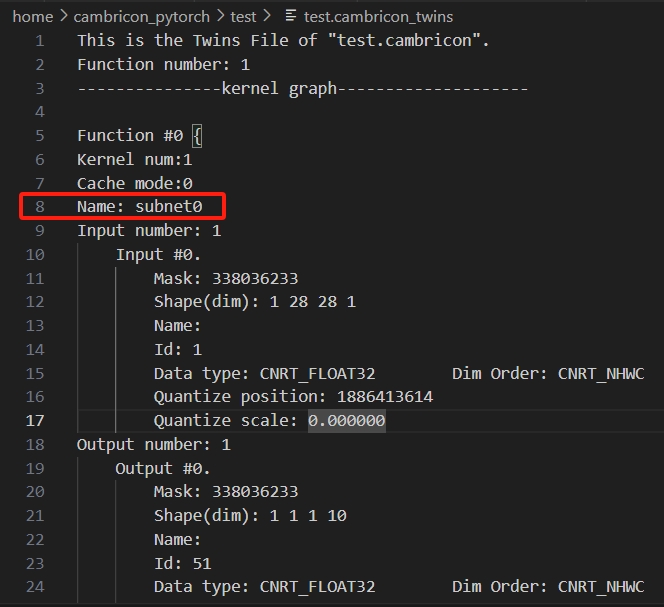The height and width of the screenshot is (607, 664).
Task: Click the file icon beside test.cambricon_twins breadcrumb
Action: point(291,16)
